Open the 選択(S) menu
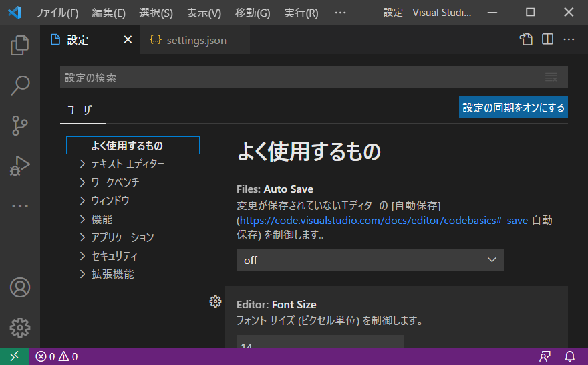The width and height of the screenshot is (588, 365). (x=156, y=13)
